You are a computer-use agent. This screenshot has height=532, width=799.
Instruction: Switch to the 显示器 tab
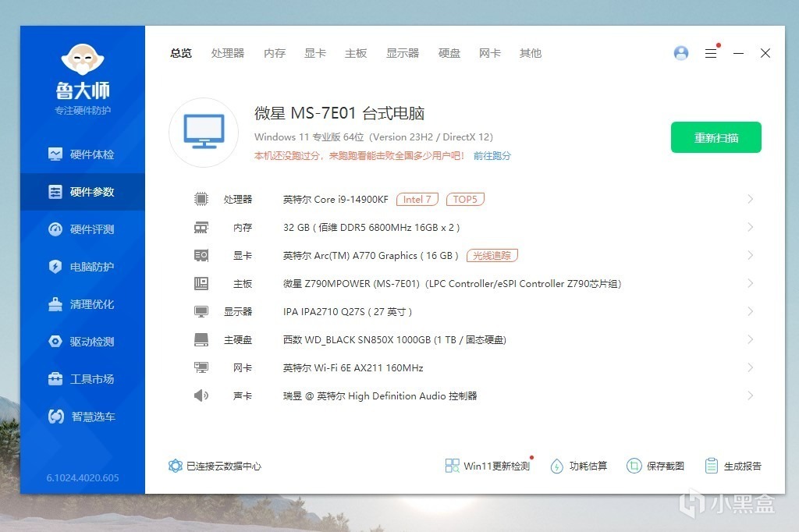(x=403, y=53)
